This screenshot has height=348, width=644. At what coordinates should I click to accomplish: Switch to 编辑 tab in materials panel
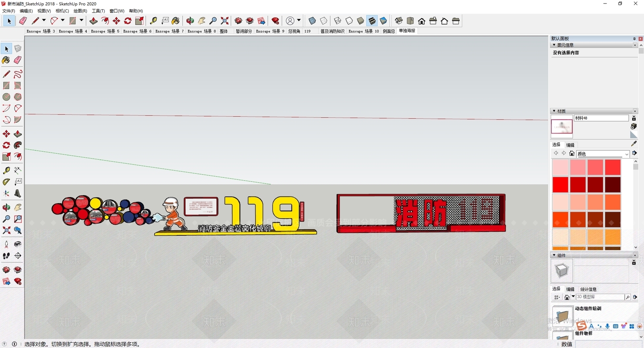point(570,145)
